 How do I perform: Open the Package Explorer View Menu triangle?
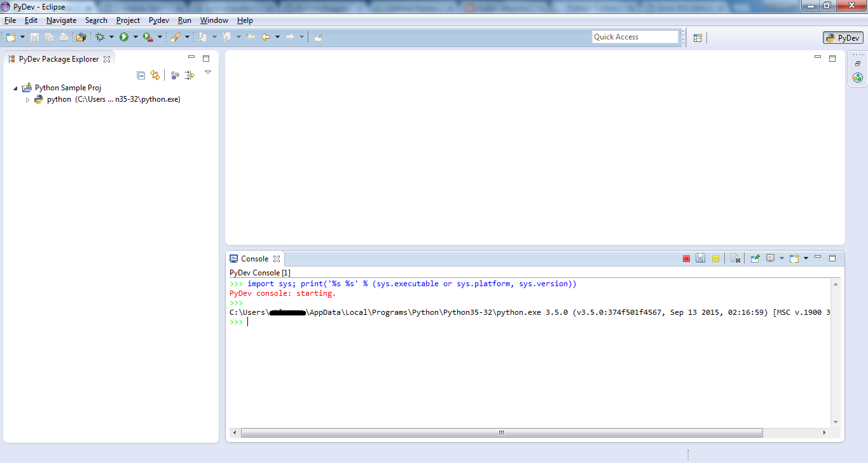pos(207,73)
